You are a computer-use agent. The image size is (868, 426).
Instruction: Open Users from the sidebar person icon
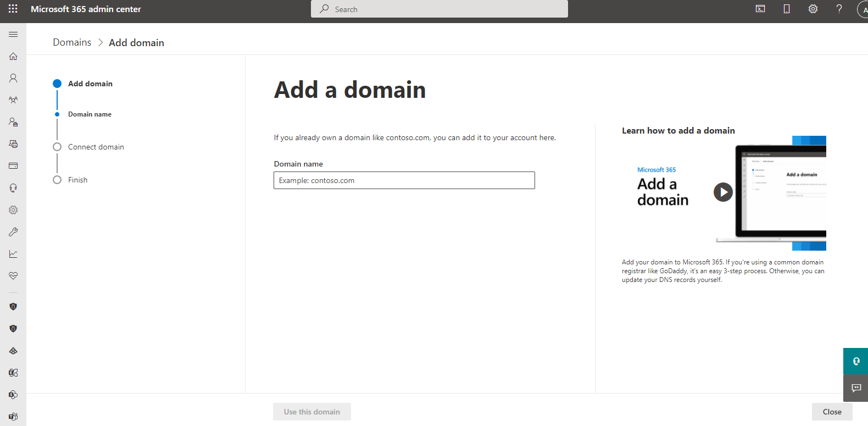click(x=13, y=78)
